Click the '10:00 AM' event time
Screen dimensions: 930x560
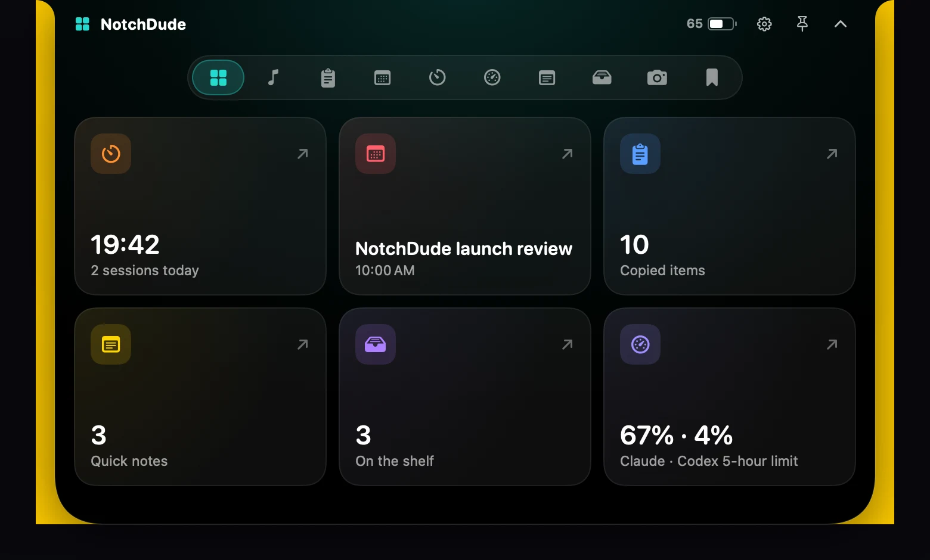[x=385, y=270]
